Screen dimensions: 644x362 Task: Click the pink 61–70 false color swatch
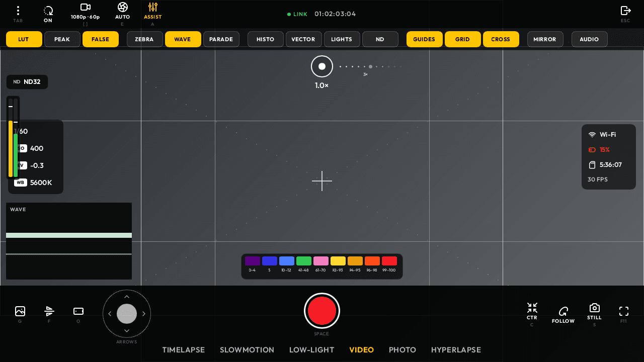click(321, 261)
